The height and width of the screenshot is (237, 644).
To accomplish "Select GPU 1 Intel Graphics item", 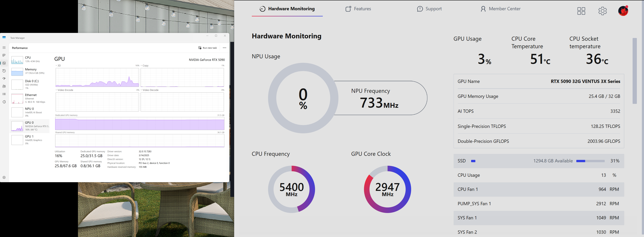I will click(30, 140).
